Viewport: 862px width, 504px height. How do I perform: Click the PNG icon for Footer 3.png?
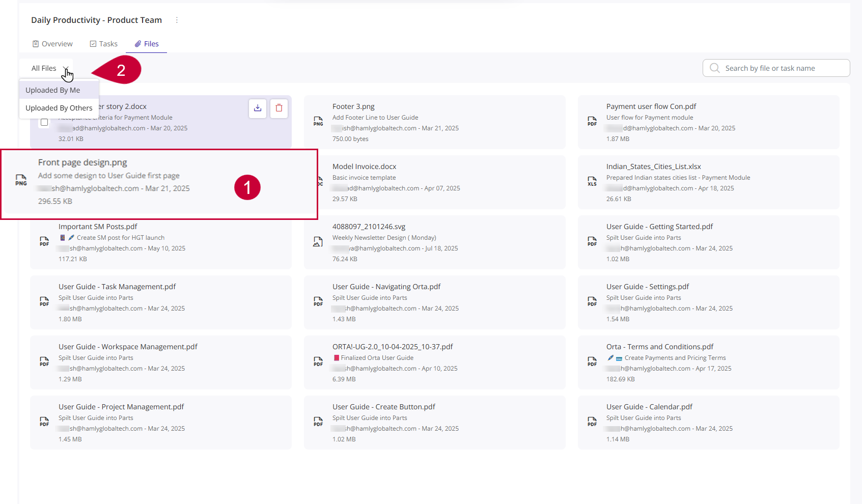tap(318, 121)
